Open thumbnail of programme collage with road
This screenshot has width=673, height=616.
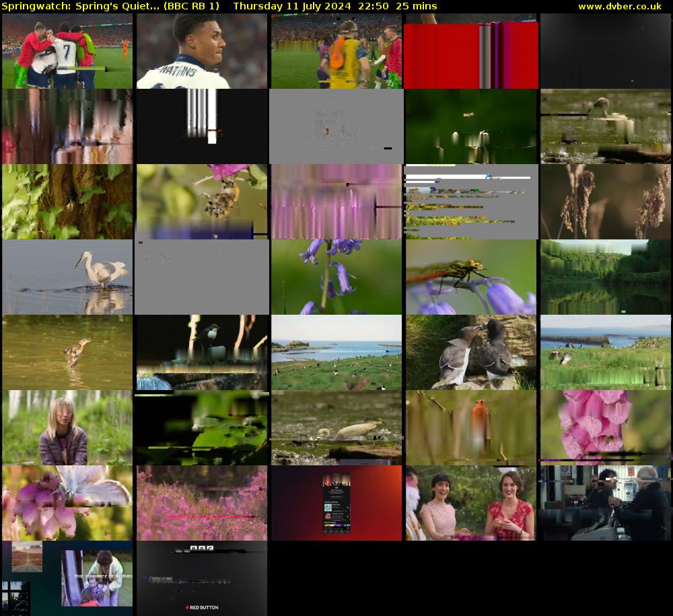(67, 578)
